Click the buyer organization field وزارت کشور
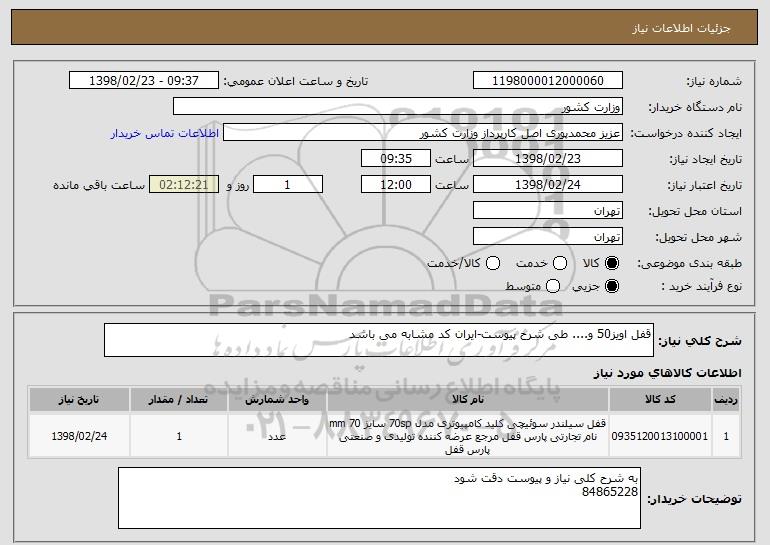 (x=398, y=107)
